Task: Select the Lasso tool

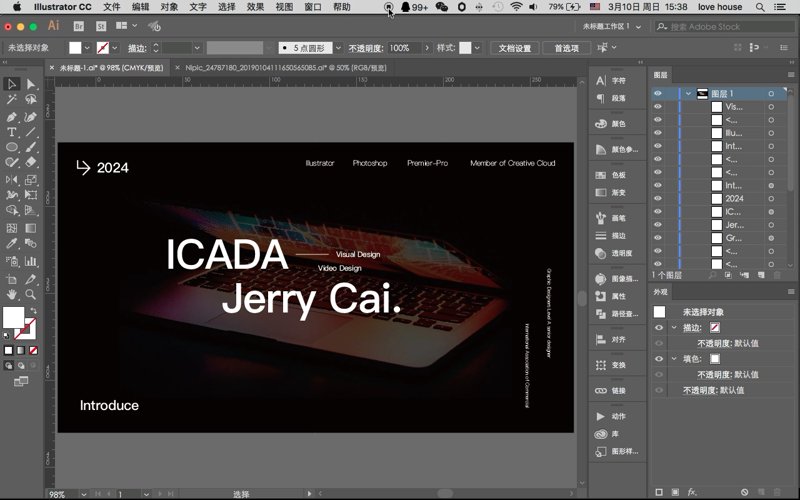Action: click(x=31, y=99)
